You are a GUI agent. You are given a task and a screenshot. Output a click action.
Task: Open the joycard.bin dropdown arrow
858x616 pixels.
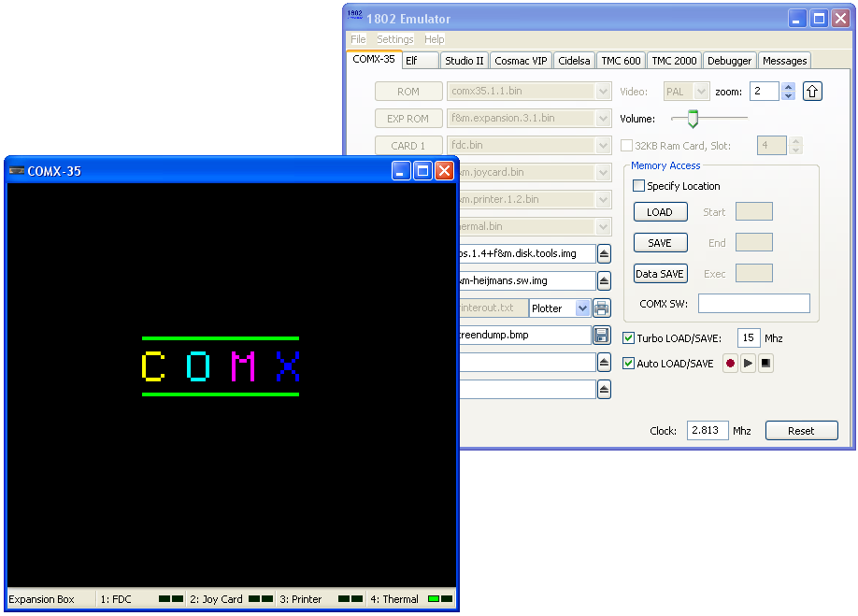(x=603, y=172)
